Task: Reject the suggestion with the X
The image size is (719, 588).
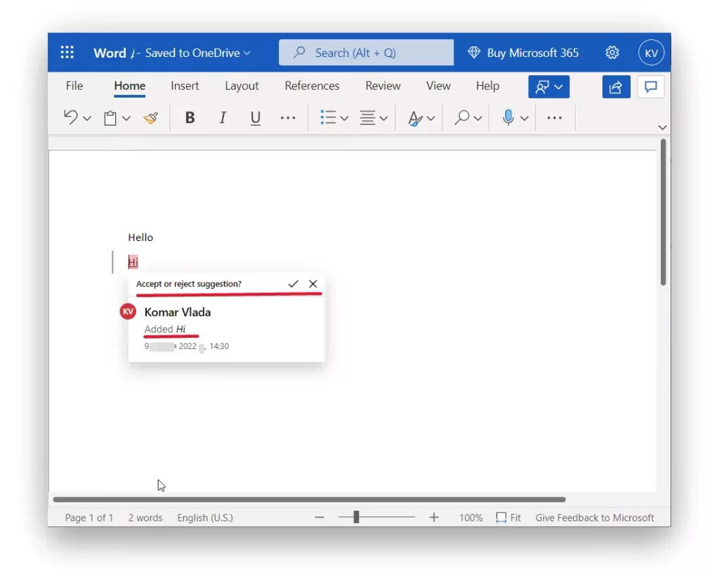Action: pos(312,284)
